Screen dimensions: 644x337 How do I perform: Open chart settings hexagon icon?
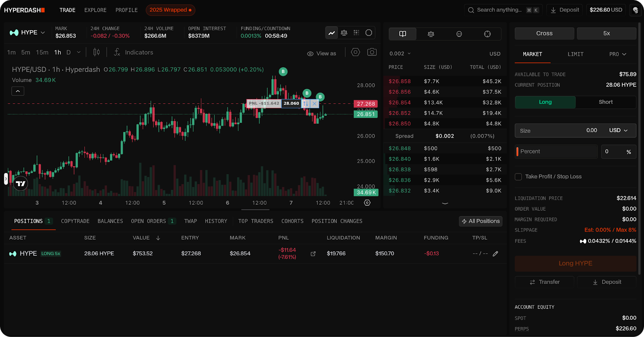pos(355,52)
